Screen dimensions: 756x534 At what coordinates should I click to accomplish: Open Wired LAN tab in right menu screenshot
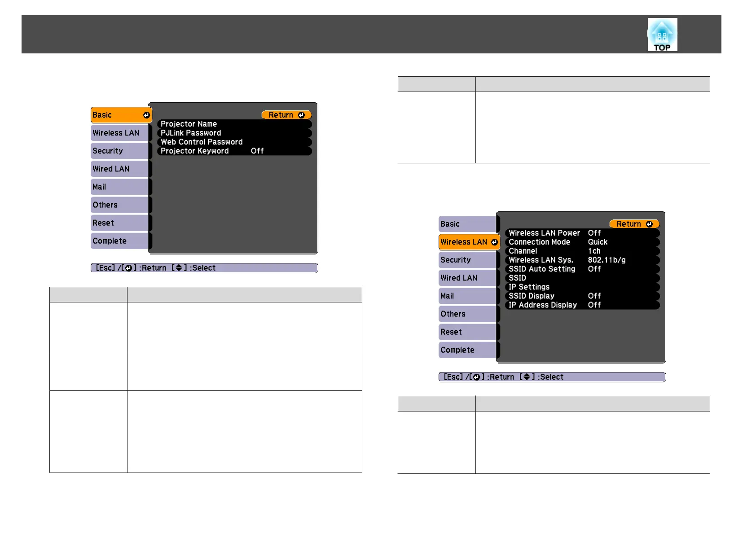tap(469, 278)
